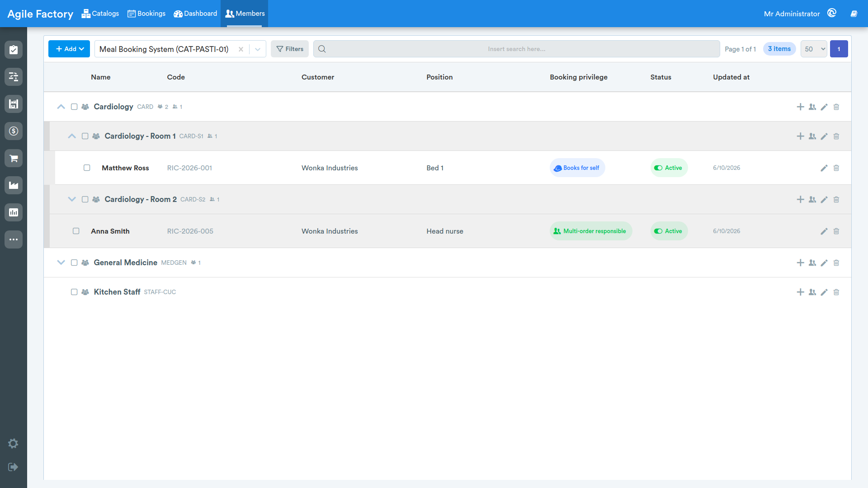
Task: Select the Kitchen Staff checkbox
Action: [74, 292]
